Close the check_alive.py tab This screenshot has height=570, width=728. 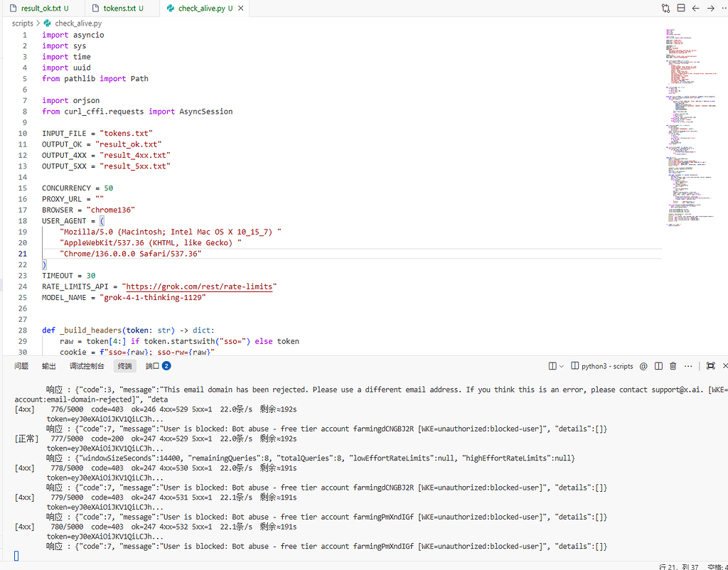[240, 9]
